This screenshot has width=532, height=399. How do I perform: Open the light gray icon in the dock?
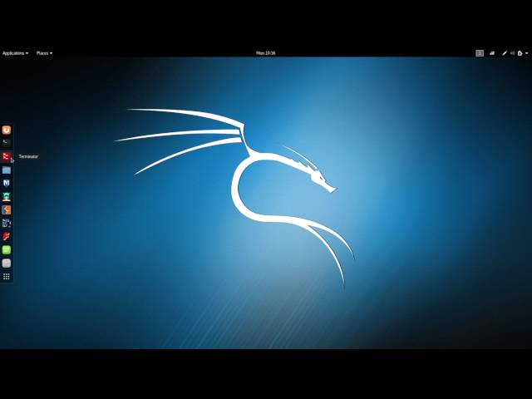[7, 264]
